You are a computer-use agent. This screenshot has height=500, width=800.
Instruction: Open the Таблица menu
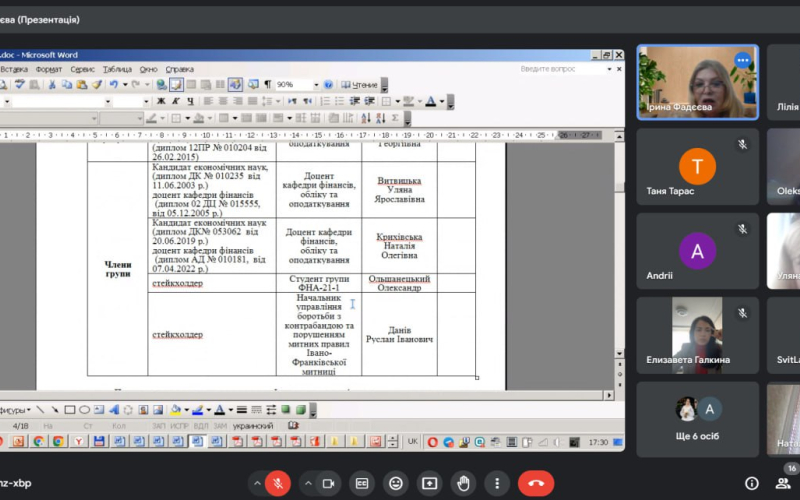[x=117, y=69]
